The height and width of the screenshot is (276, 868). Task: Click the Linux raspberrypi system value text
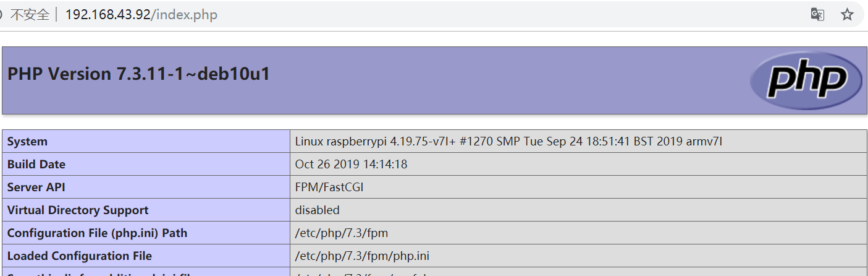(x=508, y=142)
